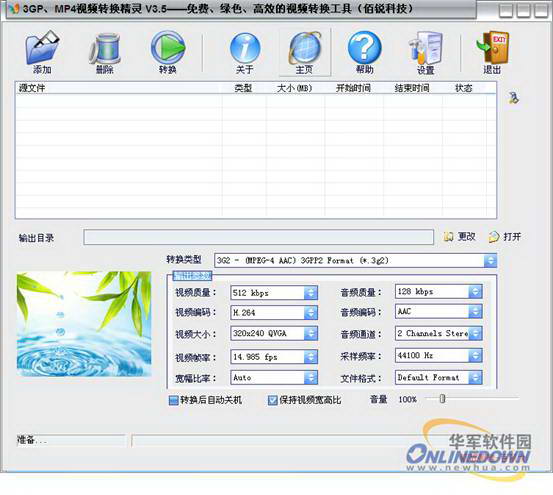
Task: Click the 退出 (Exit) door icon
Action: 492,48
